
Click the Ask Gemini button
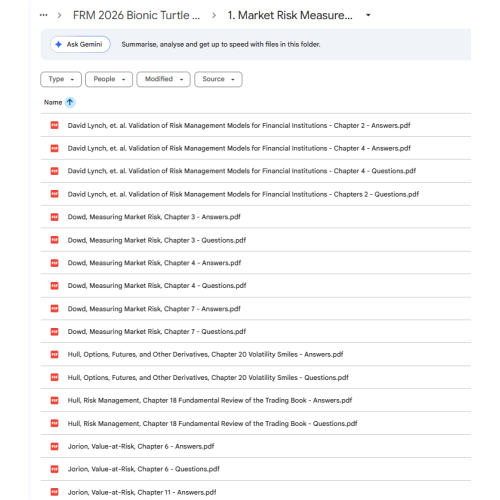click(80, 44)
